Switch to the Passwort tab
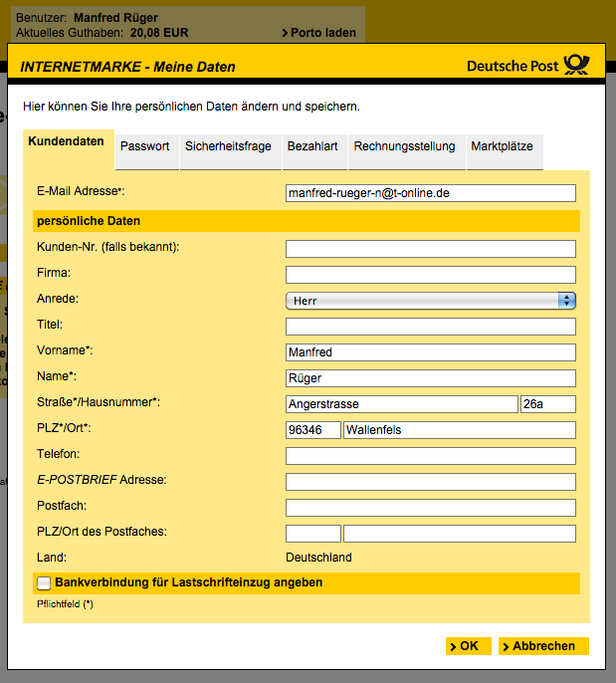 tap(144, 146)
